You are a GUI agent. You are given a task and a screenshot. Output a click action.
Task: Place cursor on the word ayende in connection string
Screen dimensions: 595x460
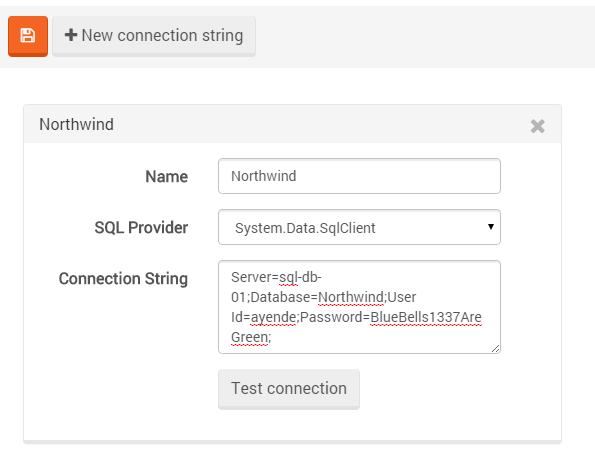coord(273,317)
